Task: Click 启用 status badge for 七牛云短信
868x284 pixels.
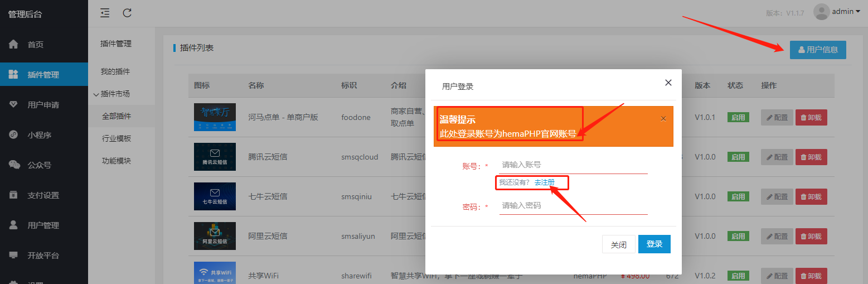Action: 738,196
